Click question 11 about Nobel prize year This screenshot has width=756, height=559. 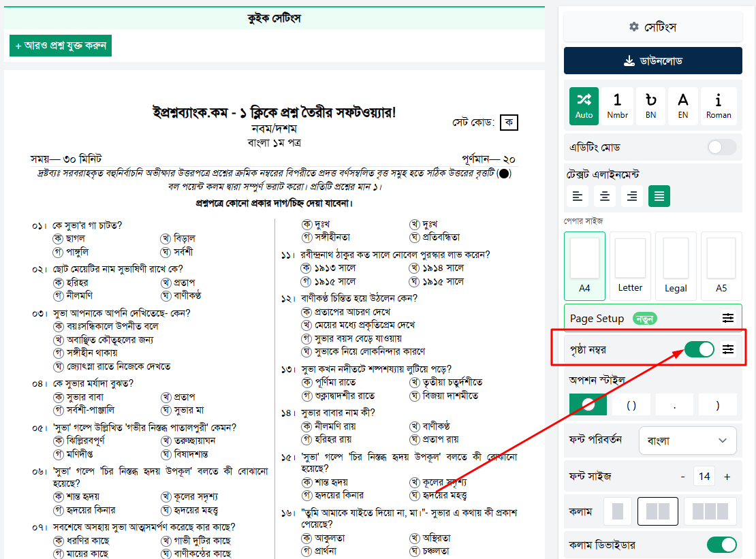tap(395, 255)
